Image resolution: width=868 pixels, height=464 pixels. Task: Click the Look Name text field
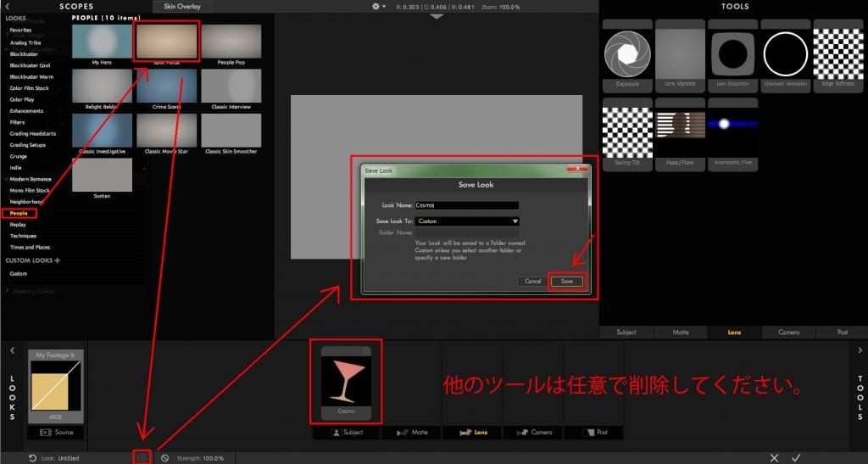pyautogui.click(x=467, y=205)
